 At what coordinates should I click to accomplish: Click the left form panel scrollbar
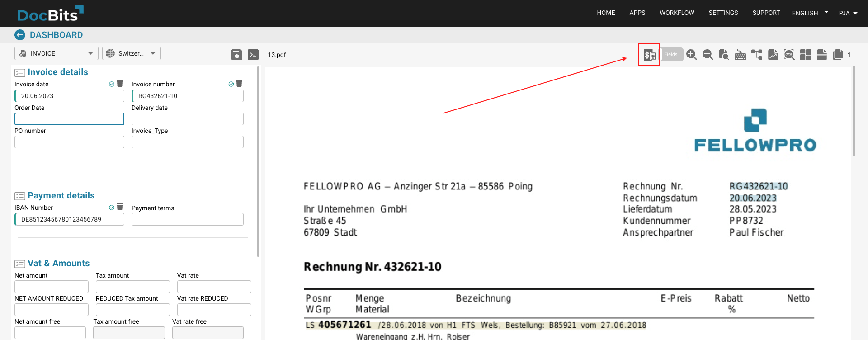[x=258, y=162]
